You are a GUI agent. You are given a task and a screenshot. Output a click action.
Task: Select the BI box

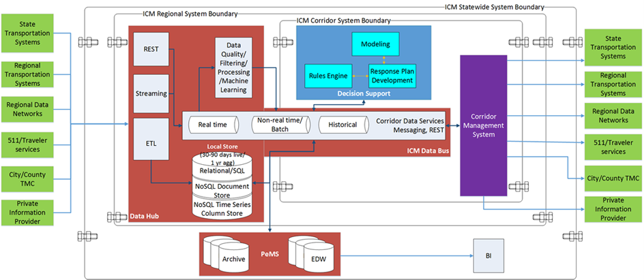488,256
